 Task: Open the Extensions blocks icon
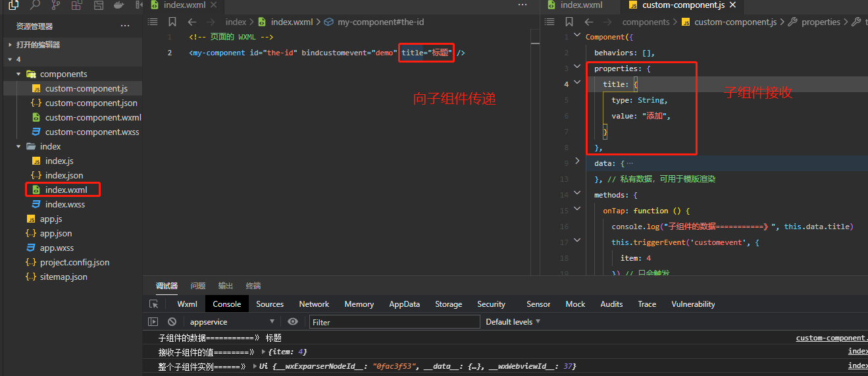tap(77, 5)
